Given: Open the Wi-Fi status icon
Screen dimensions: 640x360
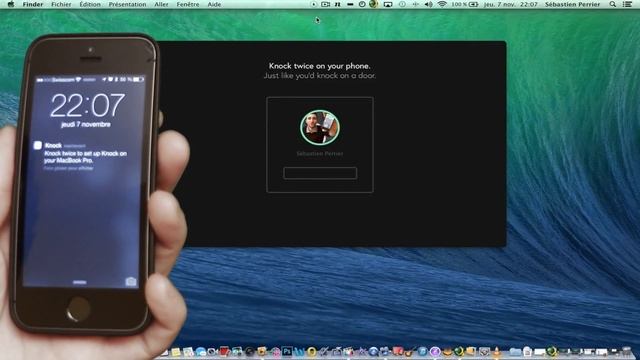Looking at the screenshot, I should [x=442, y=4].
